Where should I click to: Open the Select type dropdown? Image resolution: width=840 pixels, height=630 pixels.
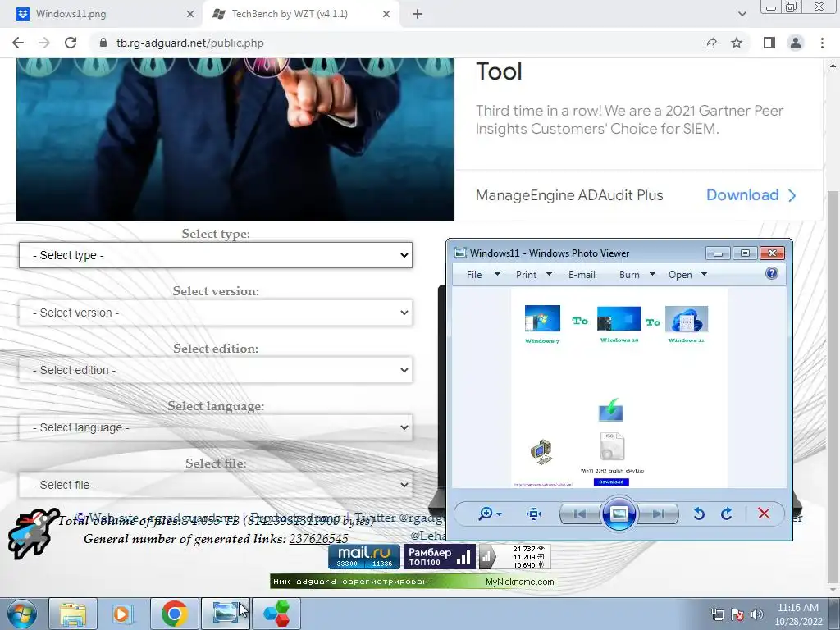click(216, 256)
